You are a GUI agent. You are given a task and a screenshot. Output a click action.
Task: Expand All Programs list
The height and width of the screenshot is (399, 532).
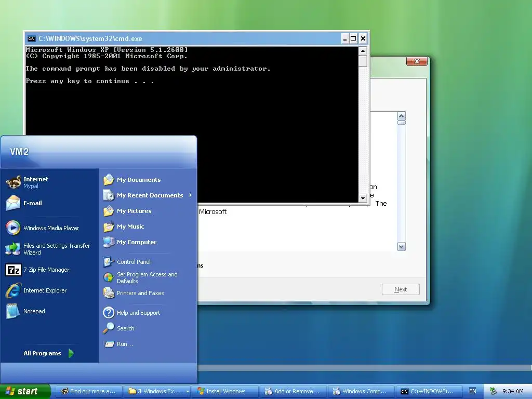click(x=49, y=353)
